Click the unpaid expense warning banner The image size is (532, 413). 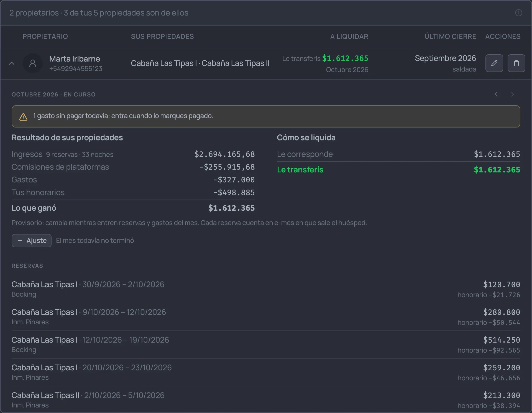[x=266, y=116]
